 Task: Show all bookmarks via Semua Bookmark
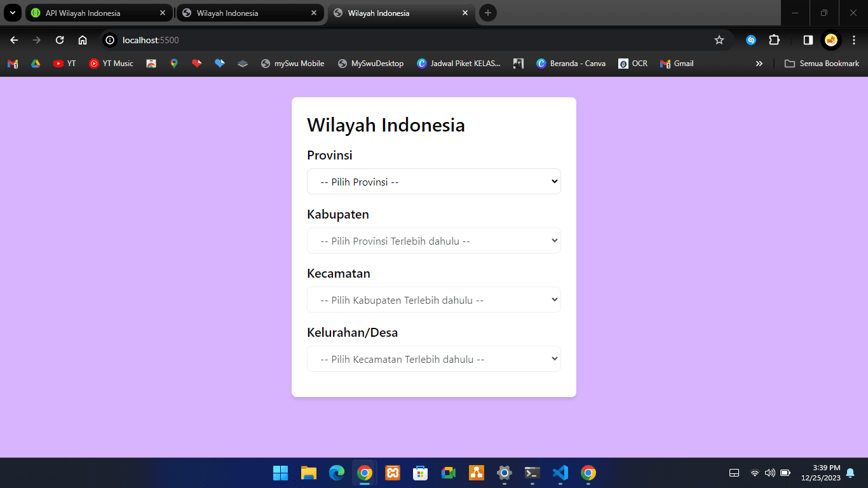pyautogui.click(x=822, y=63)
